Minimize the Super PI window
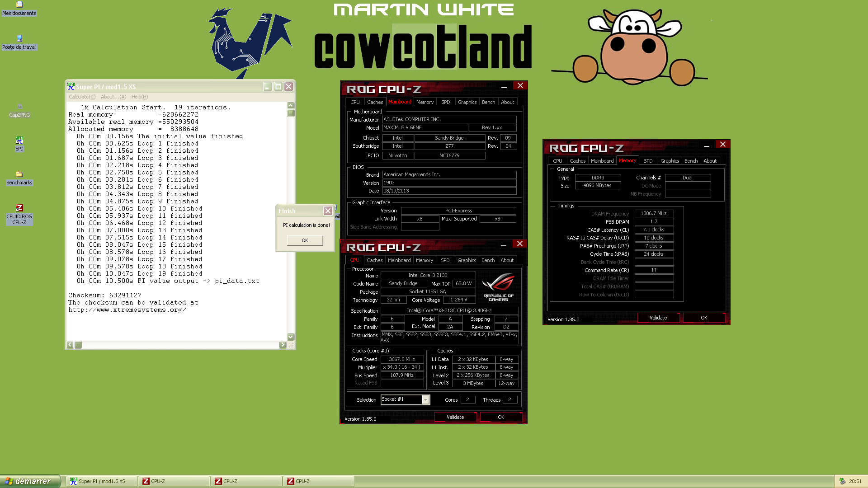 tap(268, 86)
